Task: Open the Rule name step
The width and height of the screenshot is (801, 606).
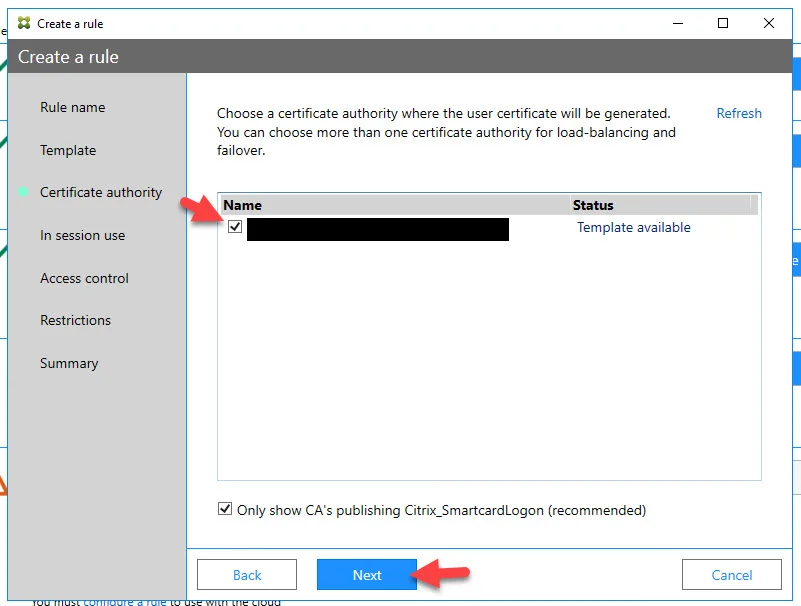Action: click(73, 107)
